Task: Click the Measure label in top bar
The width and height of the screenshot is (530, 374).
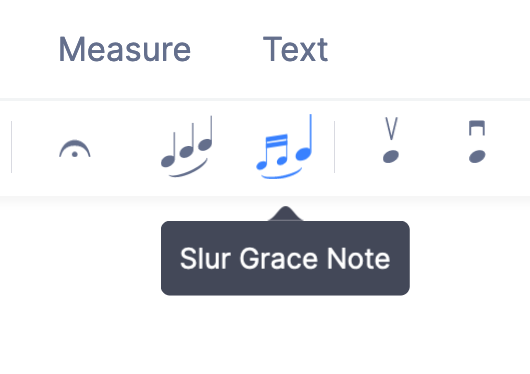Action: pos(125,49)
